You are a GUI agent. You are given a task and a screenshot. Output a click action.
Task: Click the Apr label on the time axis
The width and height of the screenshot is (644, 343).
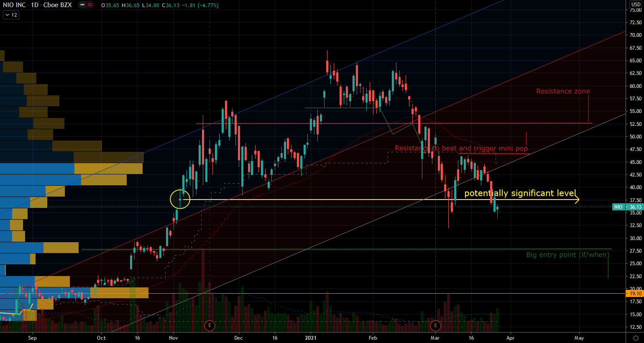(x=510, y=338)
